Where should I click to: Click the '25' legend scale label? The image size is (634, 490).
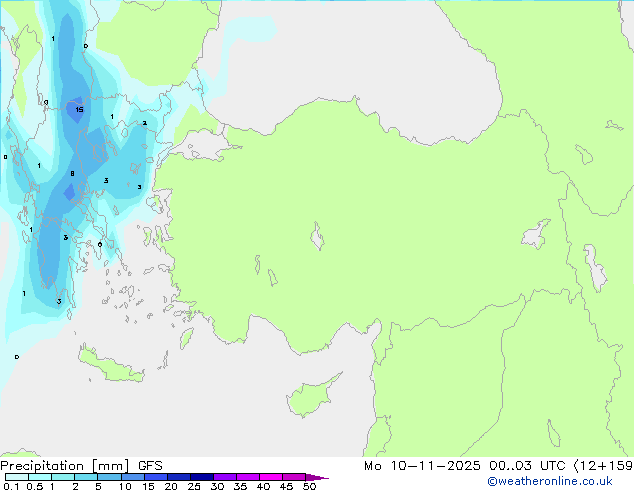tap(194, 486)
